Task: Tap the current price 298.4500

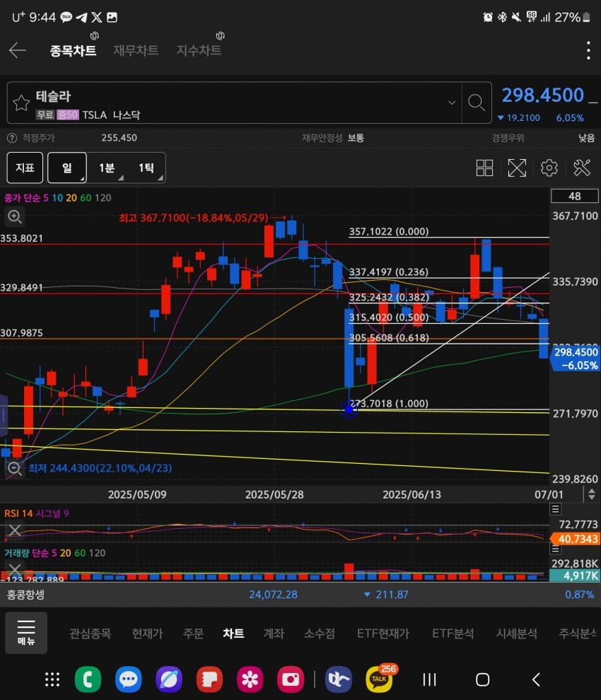Action: click(542, 95)
